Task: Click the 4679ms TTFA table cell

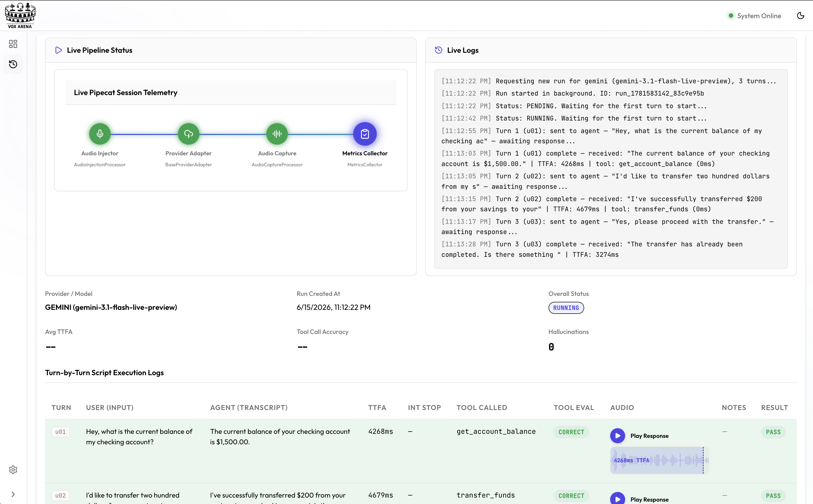Action: click(381, 495)
